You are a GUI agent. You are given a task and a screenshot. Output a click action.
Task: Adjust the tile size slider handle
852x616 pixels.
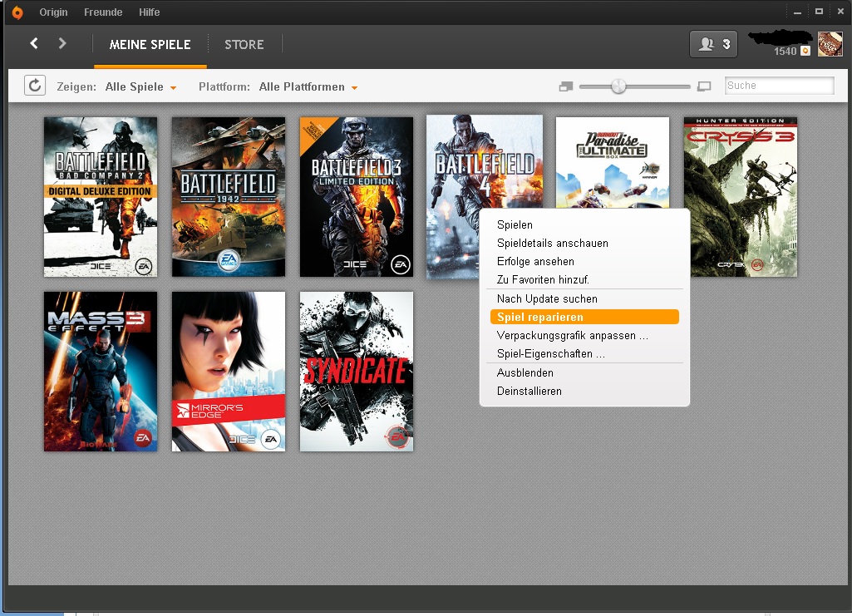618,86
